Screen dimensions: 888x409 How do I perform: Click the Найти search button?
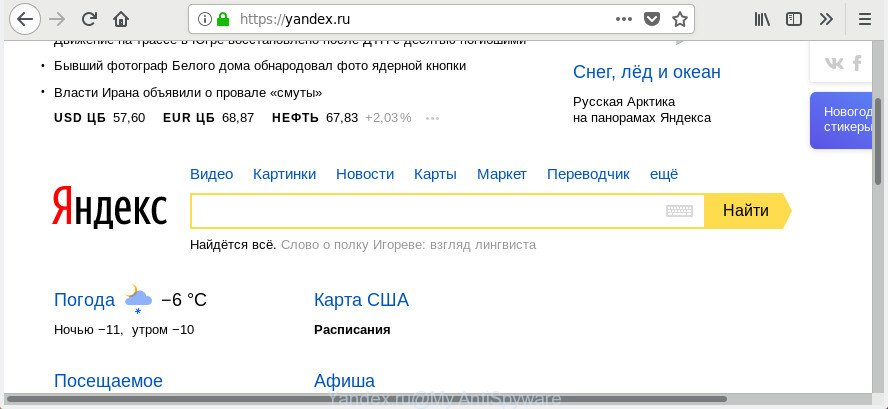click(x=747, y=211)
